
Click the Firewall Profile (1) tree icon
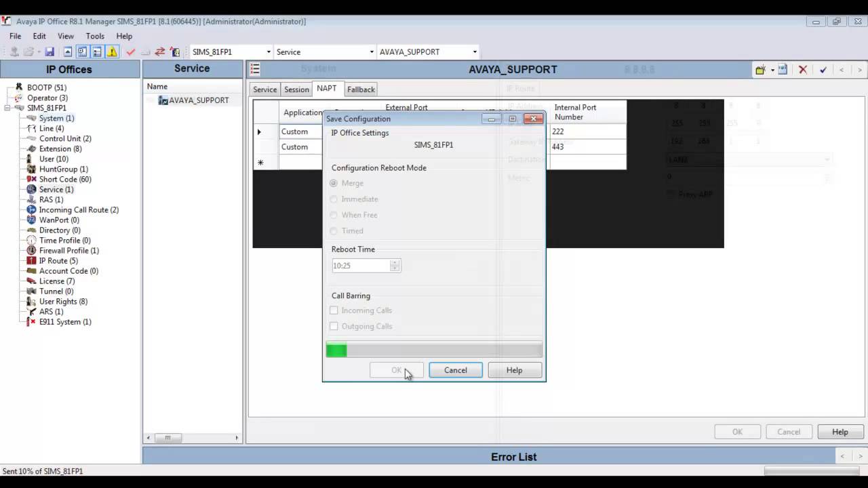point(31,250)
